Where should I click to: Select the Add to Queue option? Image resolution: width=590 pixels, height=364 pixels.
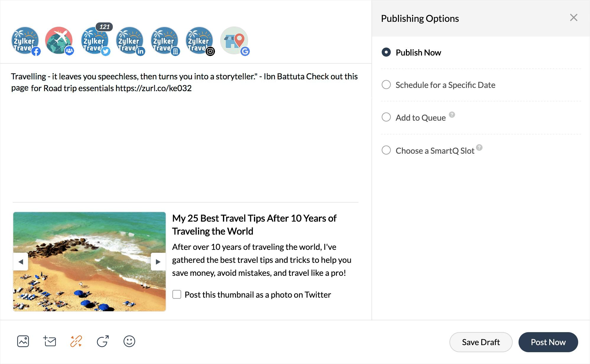point(386,117)
